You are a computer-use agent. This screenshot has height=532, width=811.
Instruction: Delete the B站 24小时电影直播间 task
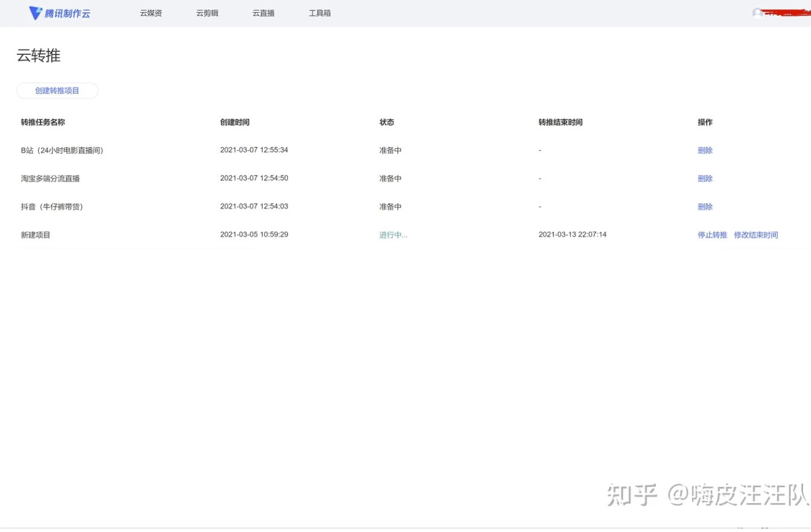705,151
